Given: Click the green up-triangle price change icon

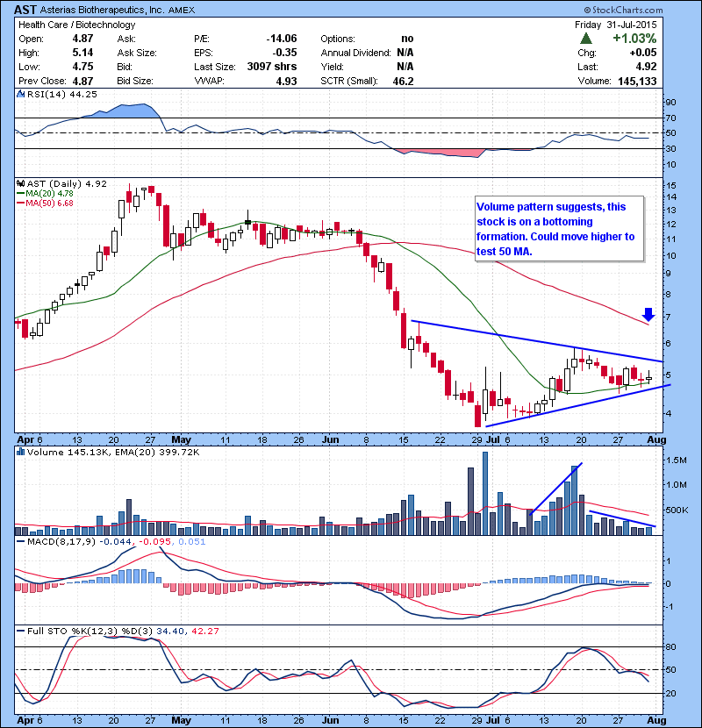Looking at the screenshot, I should coord(586,38).
